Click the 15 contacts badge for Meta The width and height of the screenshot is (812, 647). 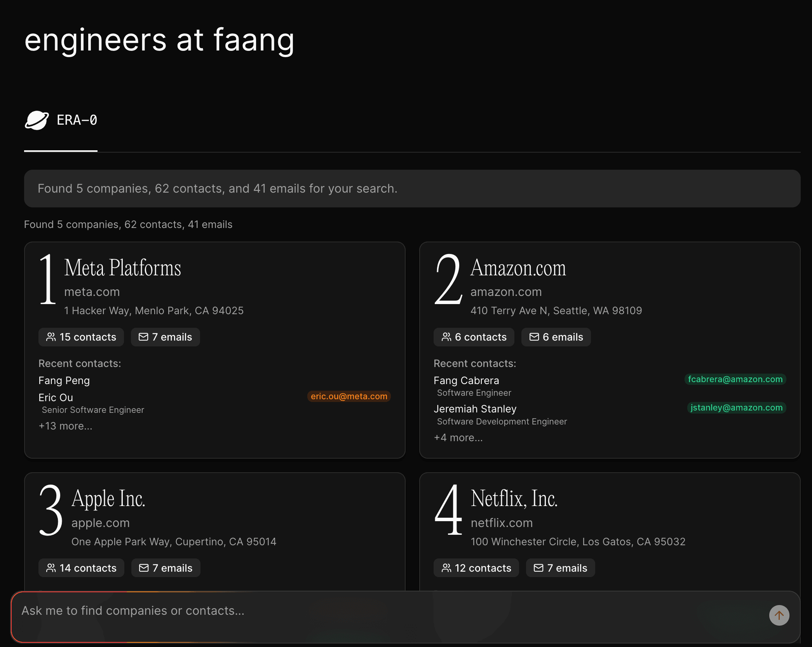click(x=81, y=337)
